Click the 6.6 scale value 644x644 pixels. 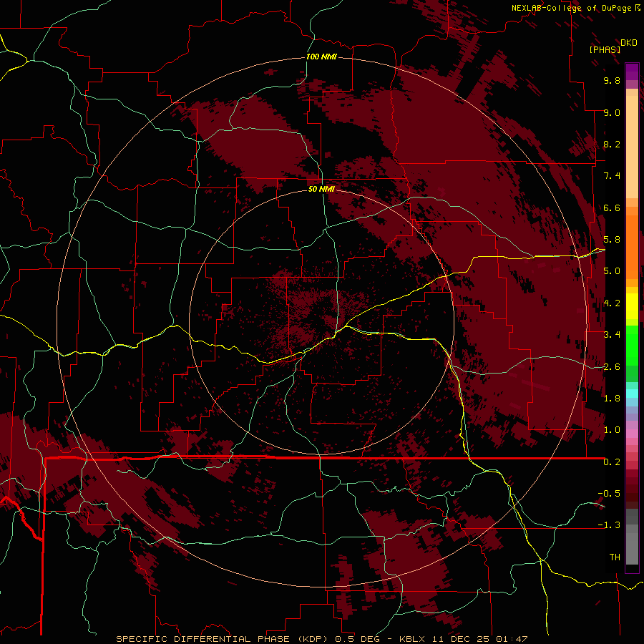612,208
